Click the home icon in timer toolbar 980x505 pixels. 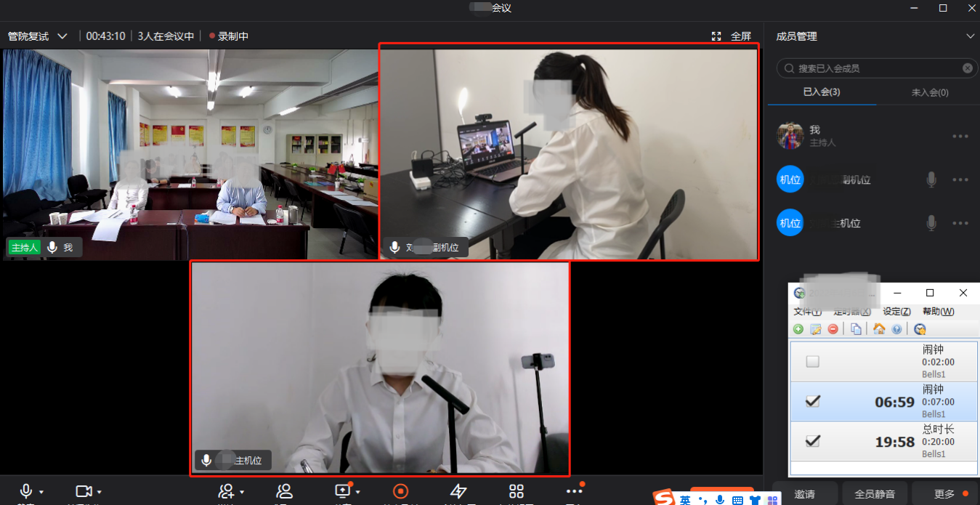[x=879, y=329]
